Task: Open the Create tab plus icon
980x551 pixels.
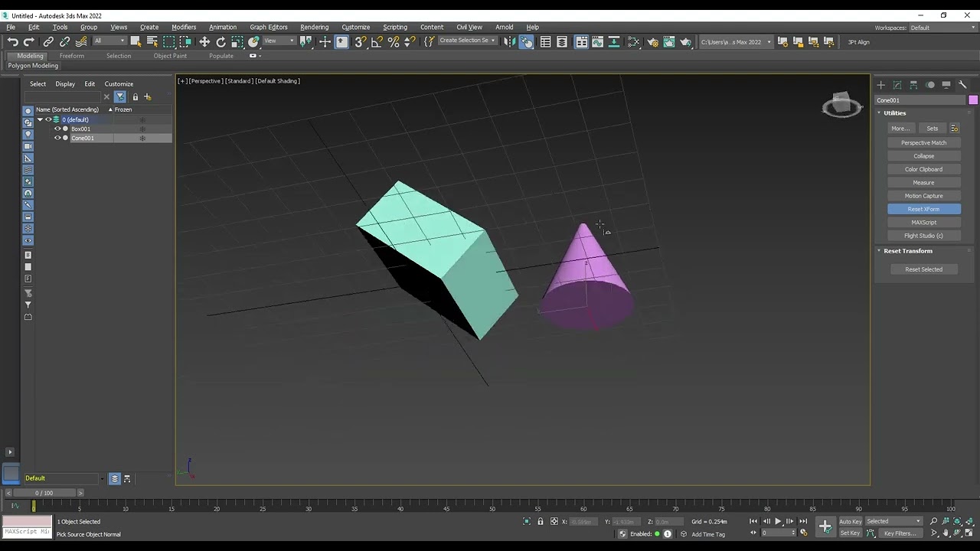Action: click(x=880, y=85)
